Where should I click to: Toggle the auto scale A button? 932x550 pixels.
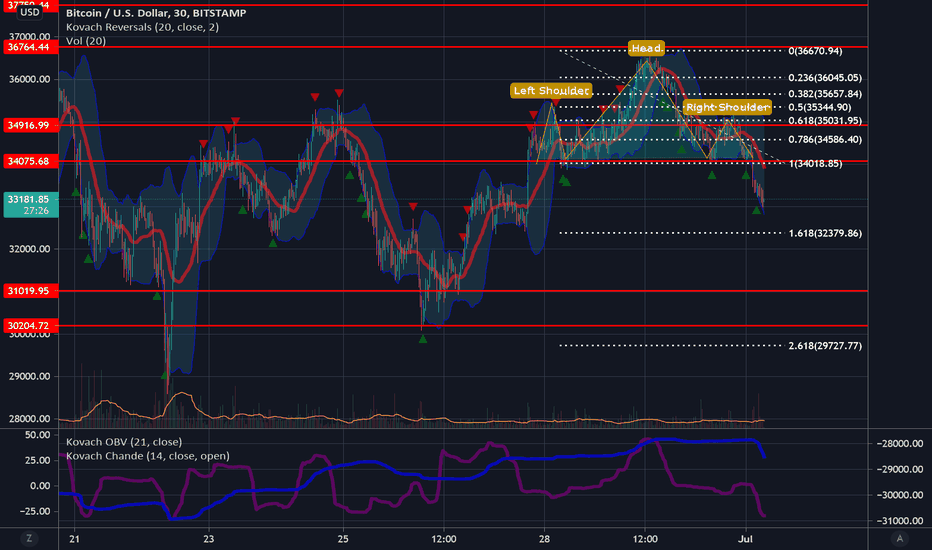pos(899,539)
